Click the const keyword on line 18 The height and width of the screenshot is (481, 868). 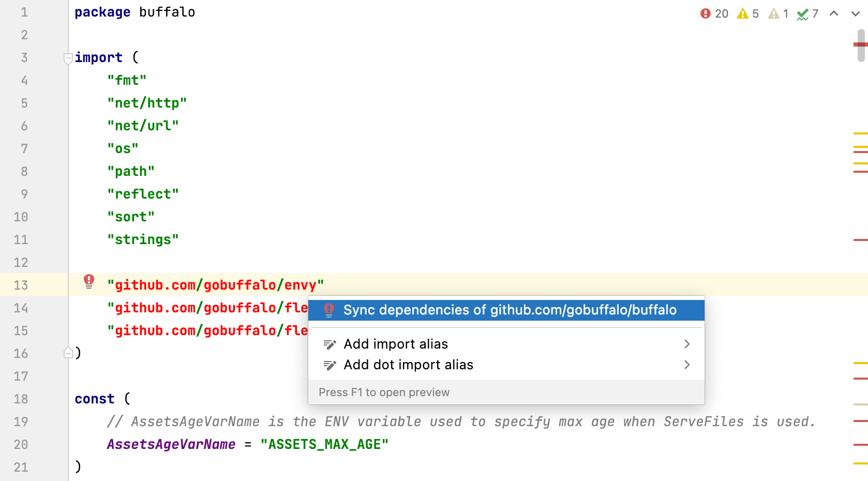click(x=94, y=399)
